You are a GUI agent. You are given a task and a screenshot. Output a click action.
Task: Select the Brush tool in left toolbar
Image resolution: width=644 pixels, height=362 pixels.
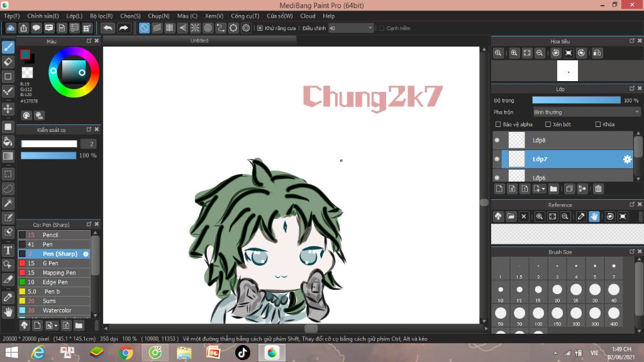pyautogui.click(x=8, y=48)
